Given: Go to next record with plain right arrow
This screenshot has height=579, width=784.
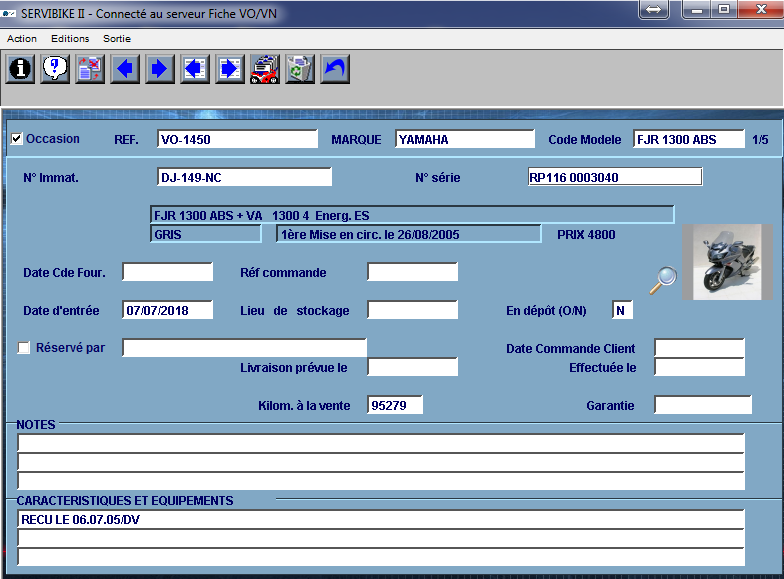Looking at the screenshot, I should [x=159, y=69].
